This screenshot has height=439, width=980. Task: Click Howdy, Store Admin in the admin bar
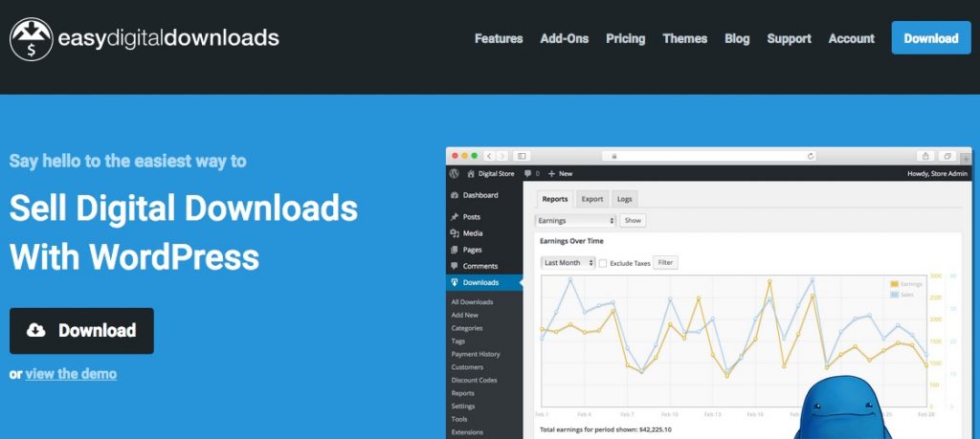(x=938, y=174)
